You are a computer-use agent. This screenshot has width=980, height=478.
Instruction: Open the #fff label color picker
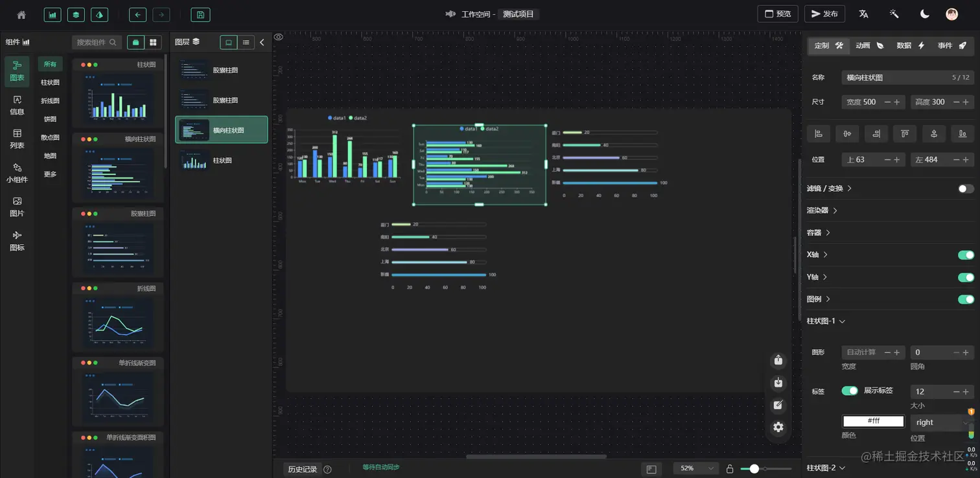click(873, 422)
